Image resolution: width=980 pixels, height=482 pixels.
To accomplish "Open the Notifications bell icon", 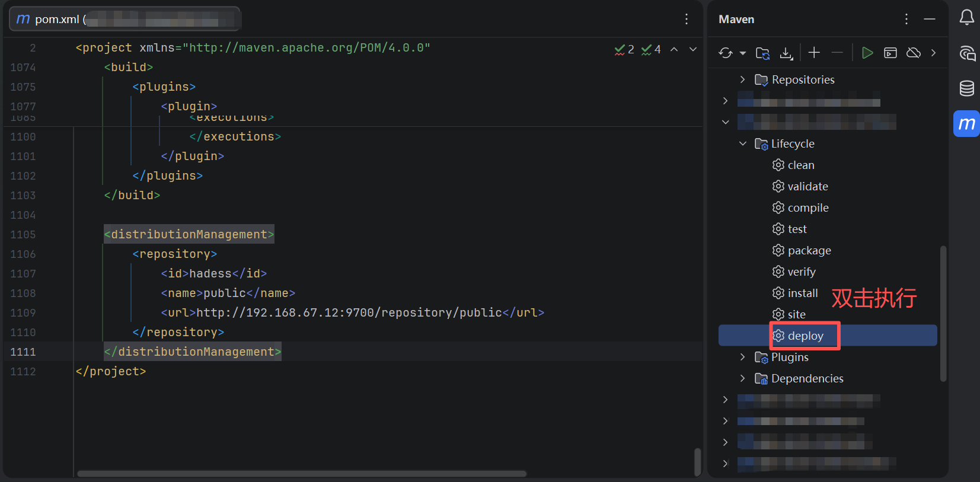I will pyautogui.click(x=966, y=18).
